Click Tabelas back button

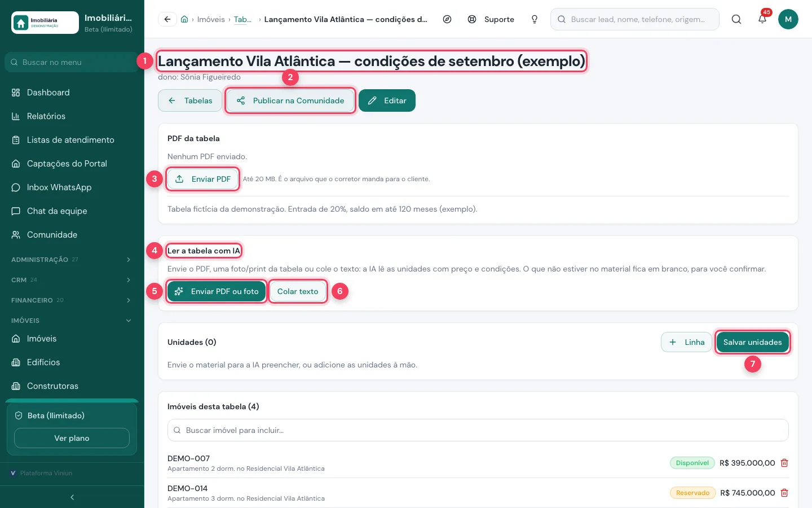tap(190, 100)
